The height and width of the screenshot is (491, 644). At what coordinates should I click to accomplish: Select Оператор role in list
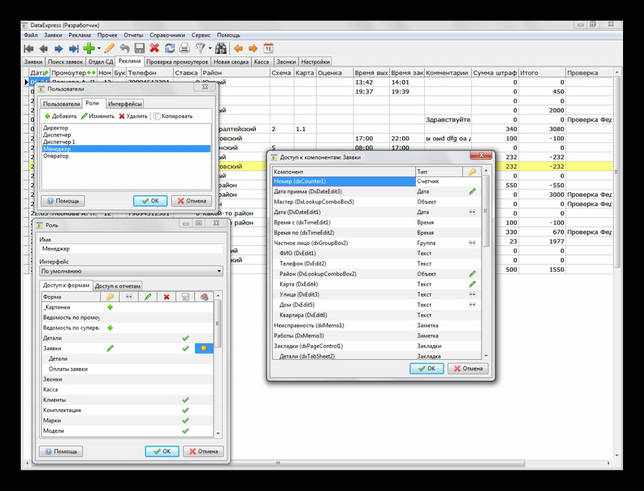(x=126, y=156)
